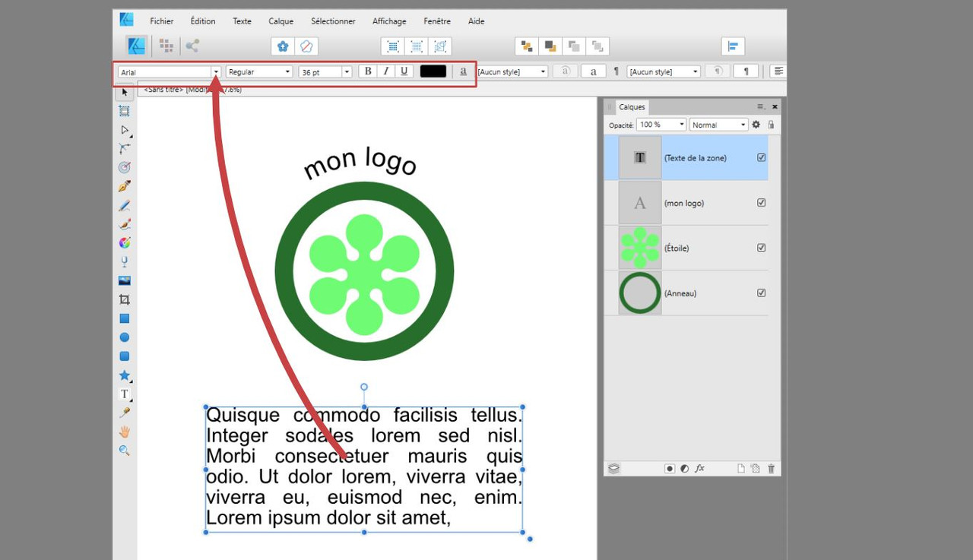
Task: Switch to the Pixel persona icon
Action: point(166,46)
